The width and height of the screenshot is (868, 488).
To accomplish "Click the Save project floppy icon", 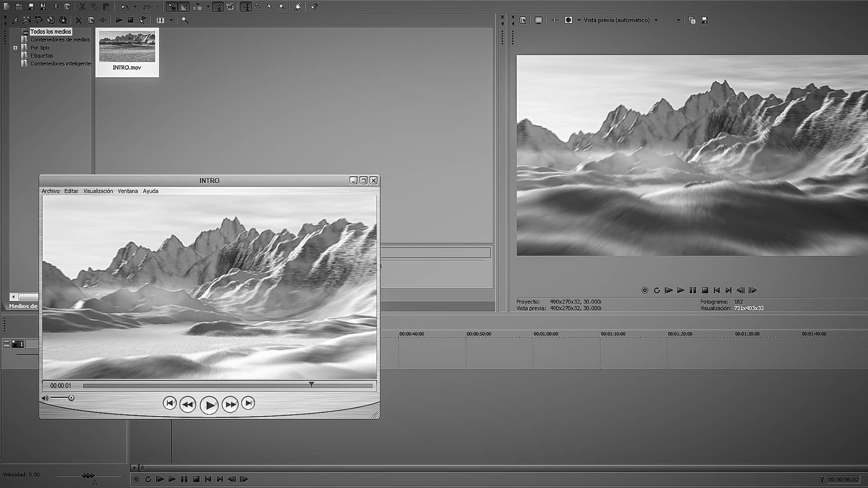I will [x=31, y=7].
